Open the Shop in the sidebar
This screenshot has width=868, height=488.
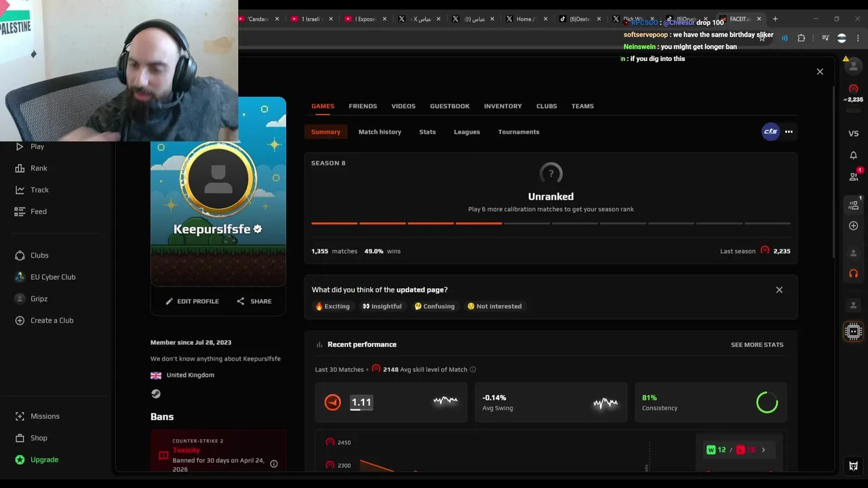point(31,438)
